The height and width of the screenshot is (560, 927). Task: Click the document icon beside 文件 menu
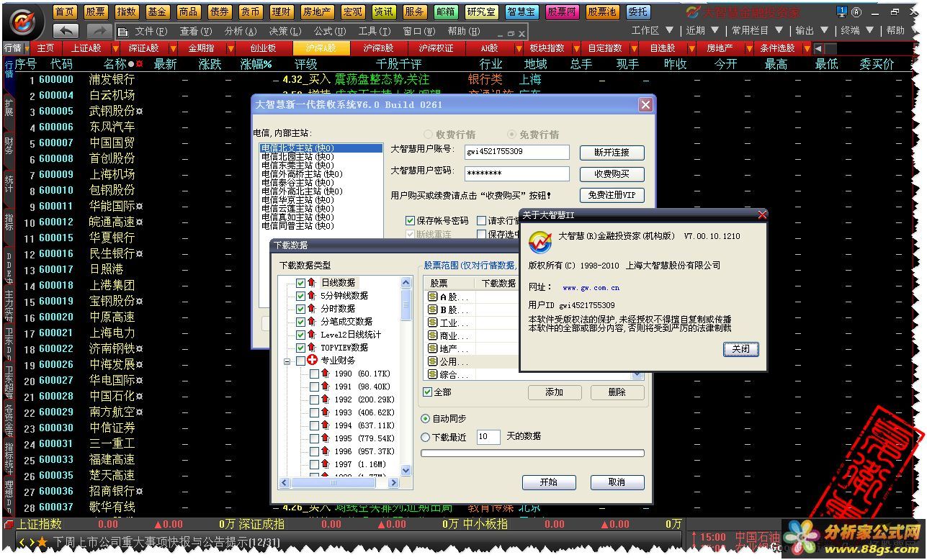pos(122,32)
